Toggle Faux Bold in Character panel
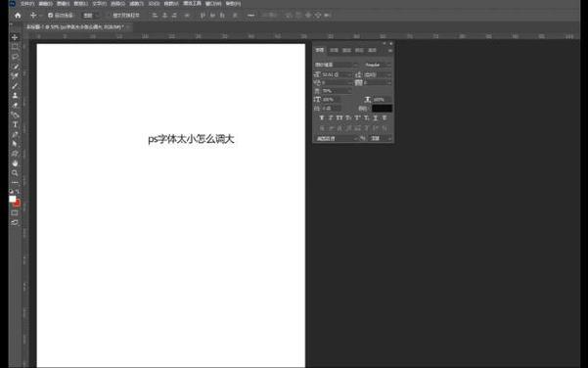 click(321, 117)
